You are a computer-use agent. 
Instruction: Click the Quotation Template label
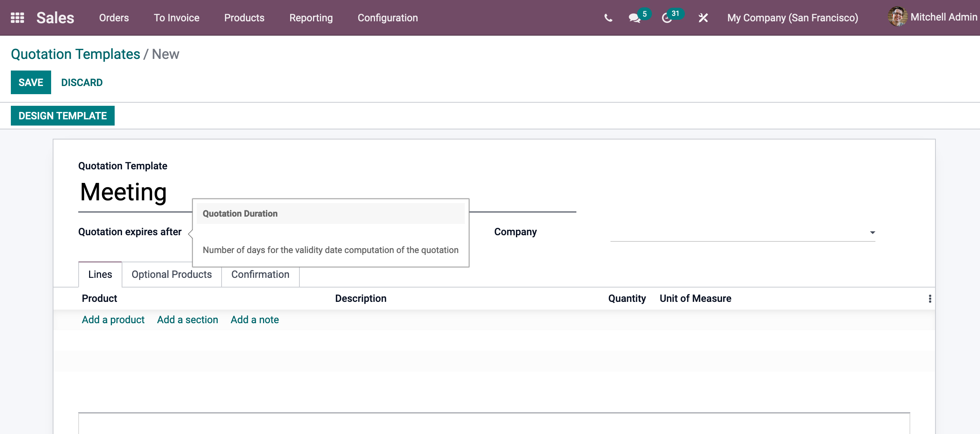(123, 166)
